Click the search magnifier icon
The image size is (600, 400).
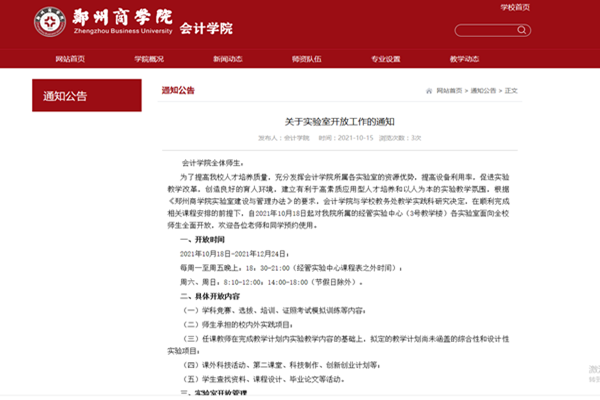521,30
